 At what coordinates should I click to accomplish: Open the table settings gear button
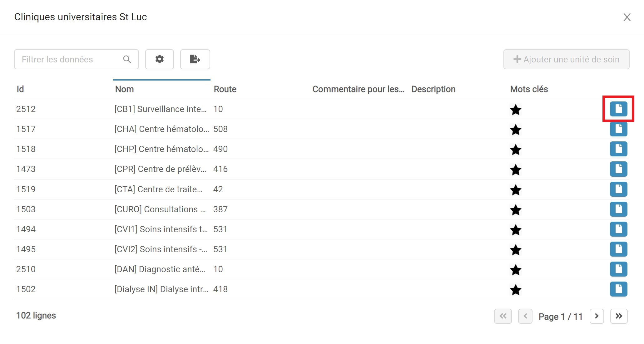(x=160, y=59)
